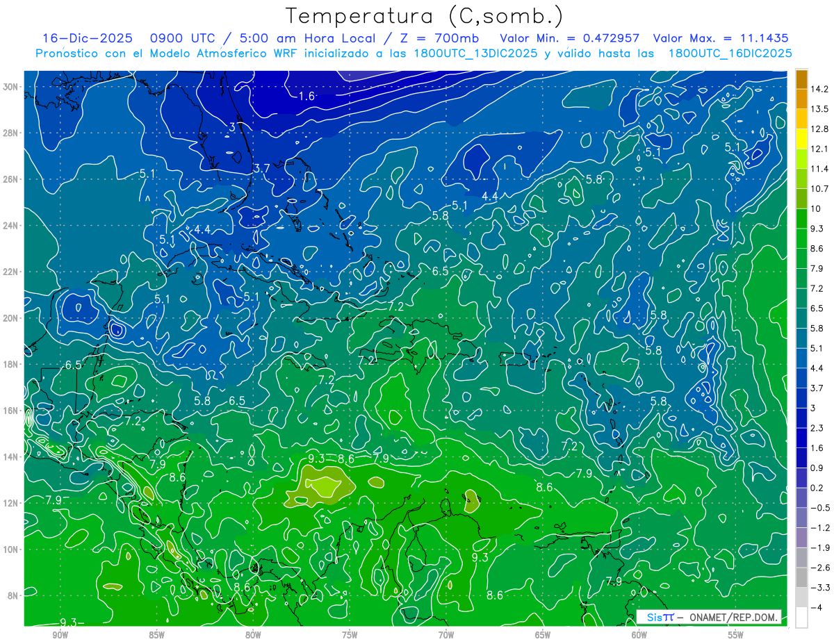Click the '8N' latitude axis label

12,595
